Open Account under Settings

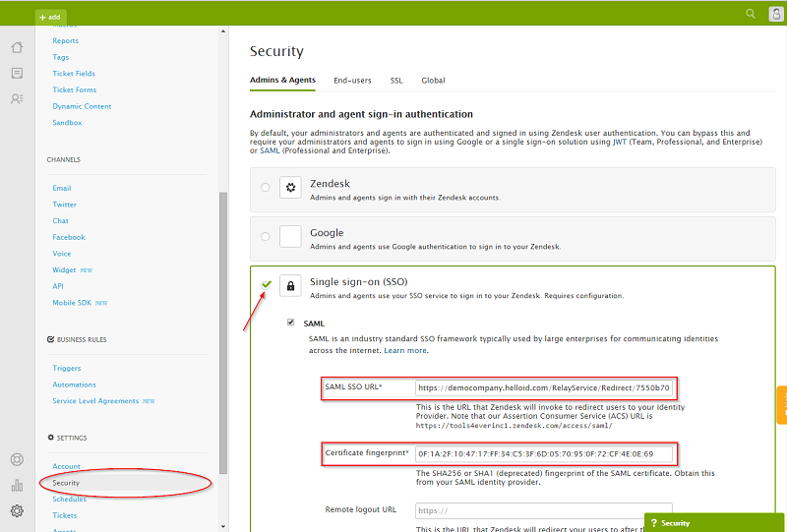(66, 467)
